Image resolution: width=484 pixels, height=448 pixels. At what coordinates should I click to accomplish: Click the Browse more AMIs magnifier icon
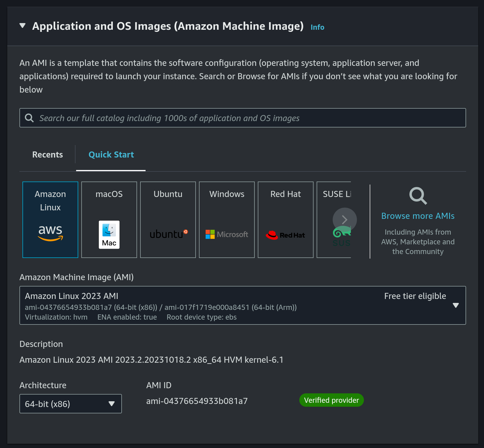click(x=418, y=196)
